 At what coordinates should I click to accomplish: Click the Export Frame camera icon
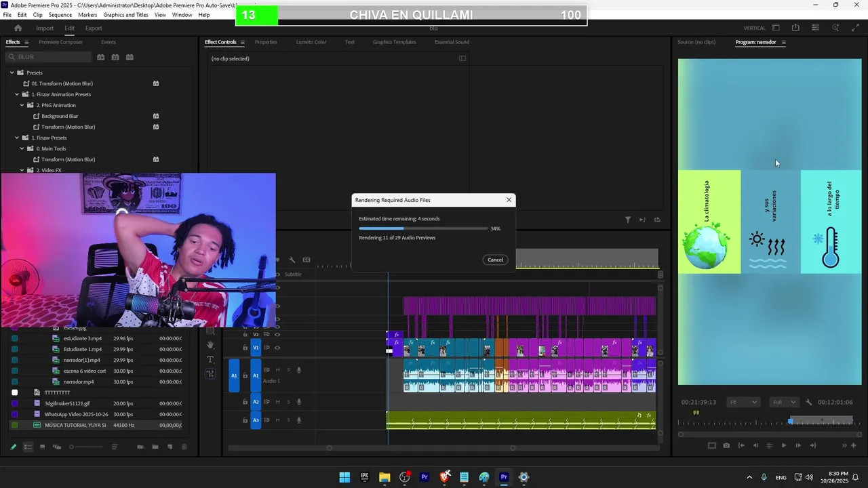[x=726, y=445]
